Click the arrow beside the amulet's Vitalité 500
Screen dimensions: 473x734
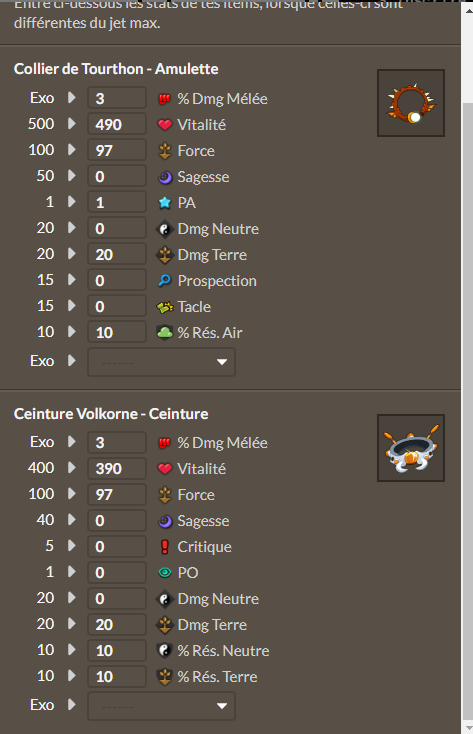coord(72,124)
